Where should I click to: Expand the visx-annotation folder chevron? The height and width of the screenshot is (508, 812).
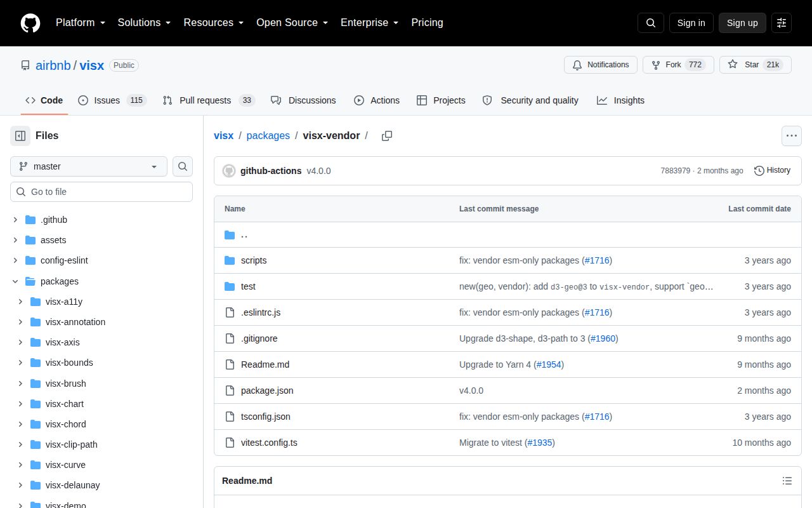(20, 322)
